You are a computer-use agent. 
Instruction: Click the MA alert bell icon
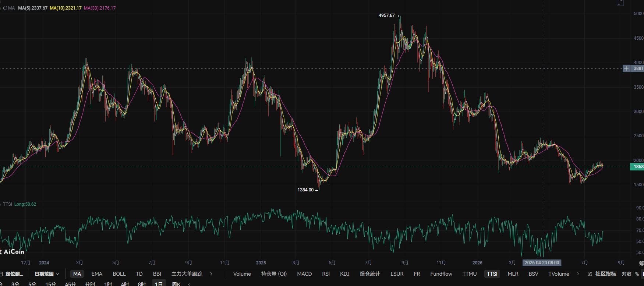tap(5, 8)
